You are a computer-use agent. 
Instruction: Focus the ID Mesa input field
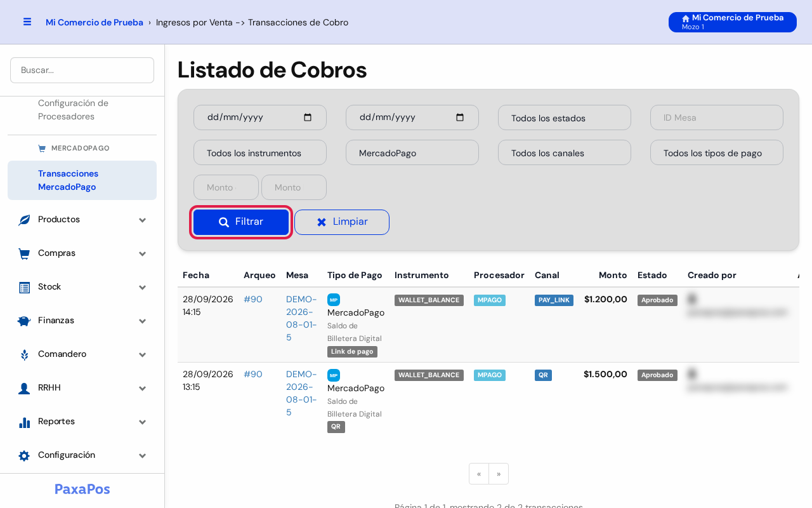point(717,117)
